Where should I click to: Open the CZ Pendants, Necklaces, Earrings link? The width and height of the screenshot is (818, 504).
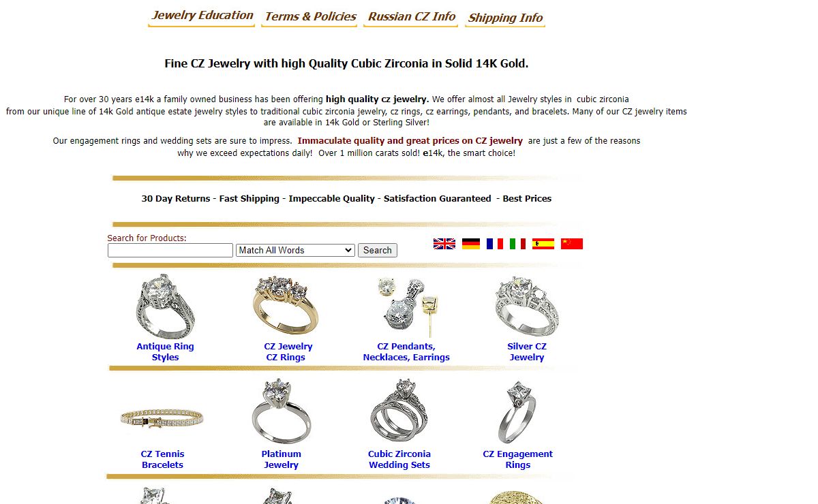(406, 352)
